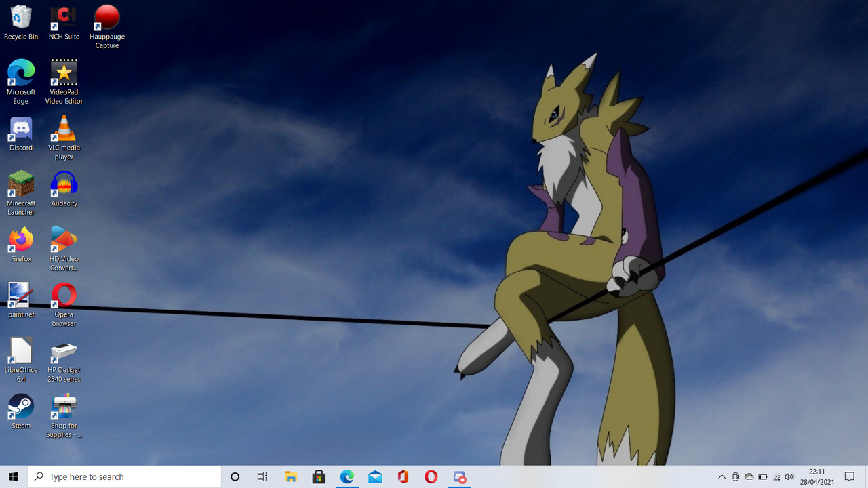Select the Hauppauge Capture shortcut
868x488 pixels.
(x=107, y=27)
